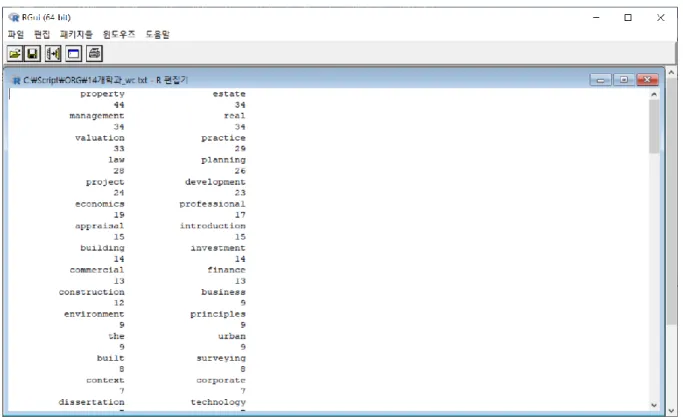This screenshot has height=417, width=683.
Task: Click the word 'appraisal'
Action: [100, 226]
